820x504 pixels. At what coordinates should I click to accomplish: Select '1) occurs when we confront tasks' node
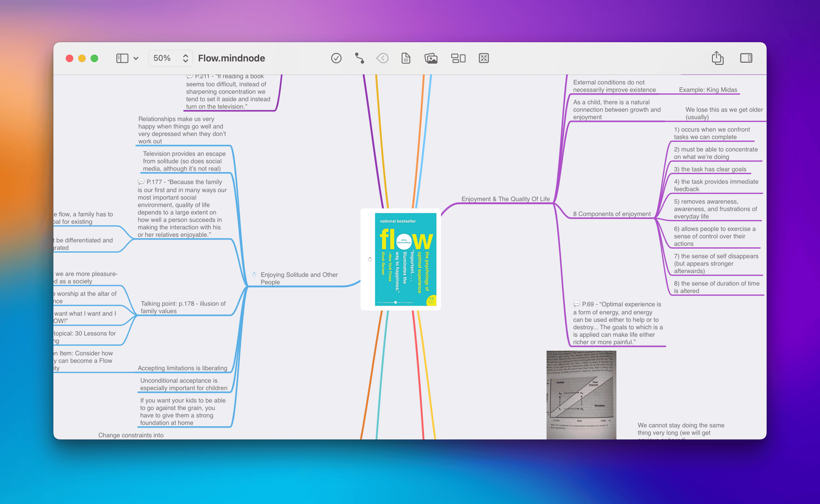click(x=712, y=133)
